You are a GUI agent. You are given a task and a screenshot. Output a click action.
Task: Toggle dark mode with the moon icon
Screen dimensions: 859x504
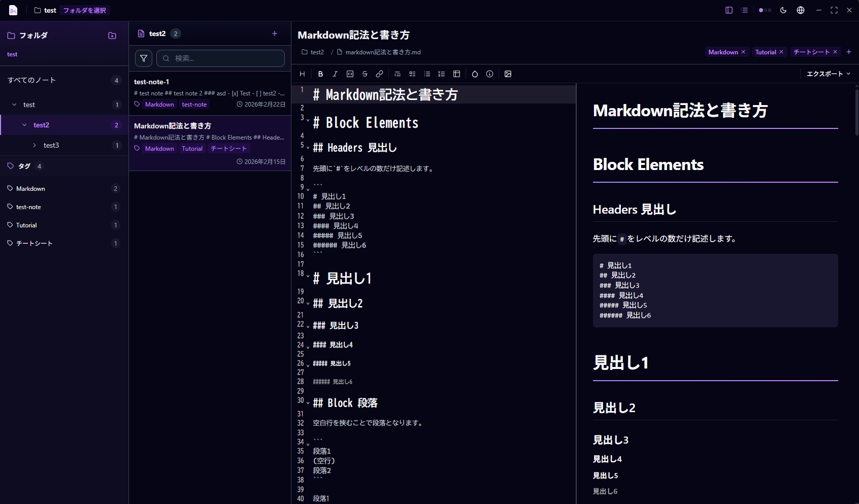[x=783, y=10]
